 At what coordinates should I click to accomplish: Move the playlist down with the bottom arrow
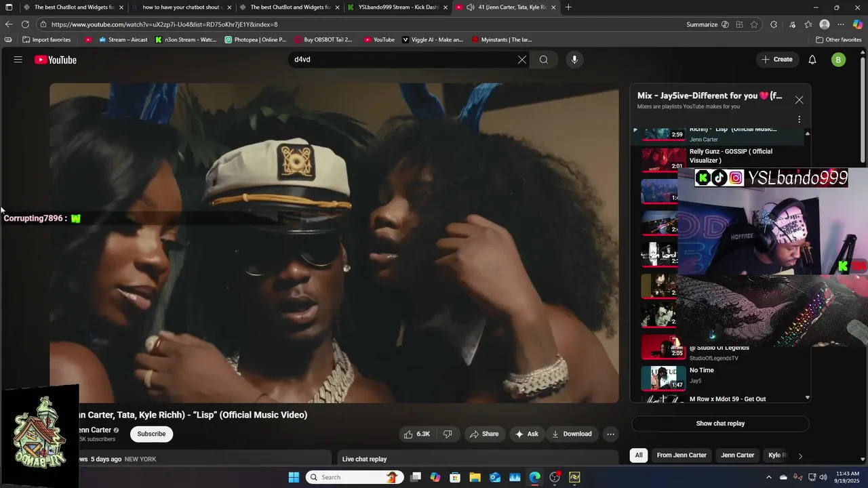point(807,398)
